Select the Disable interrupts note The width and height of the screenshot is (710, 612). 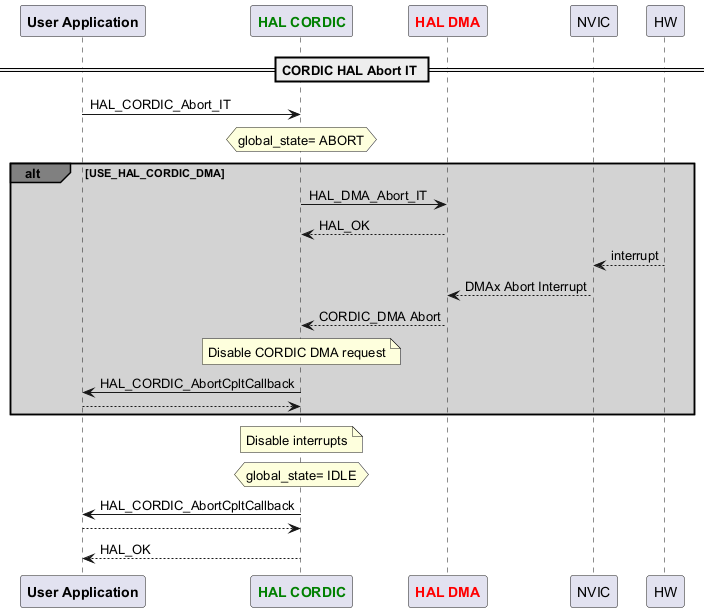click(x=301, y=440)
